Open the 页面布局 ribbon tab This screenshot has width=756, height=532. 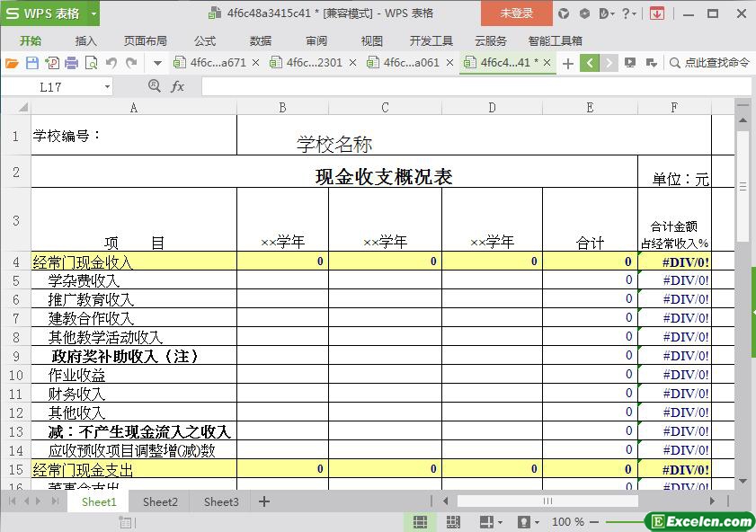pos(145,41)
